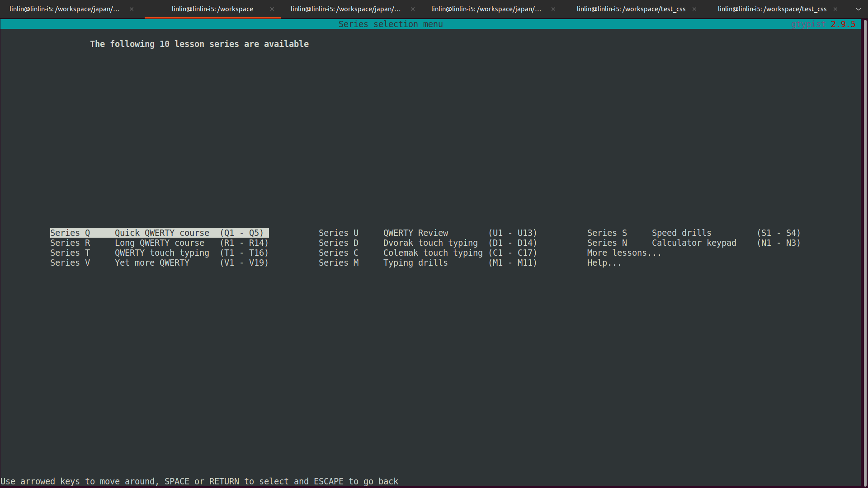Open the More lessons... entry
The image size is (868, 488).
624,253
